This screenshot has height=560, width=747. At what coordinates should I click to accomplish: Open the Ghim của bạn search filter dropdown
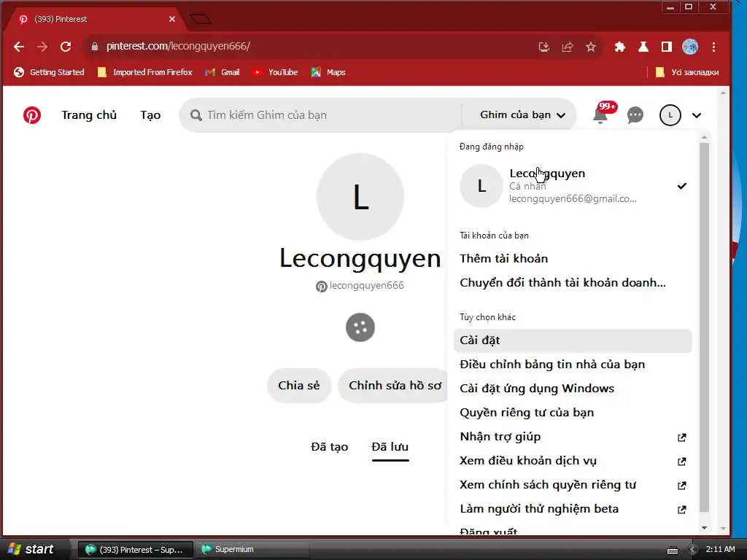(x=522, y=114)
